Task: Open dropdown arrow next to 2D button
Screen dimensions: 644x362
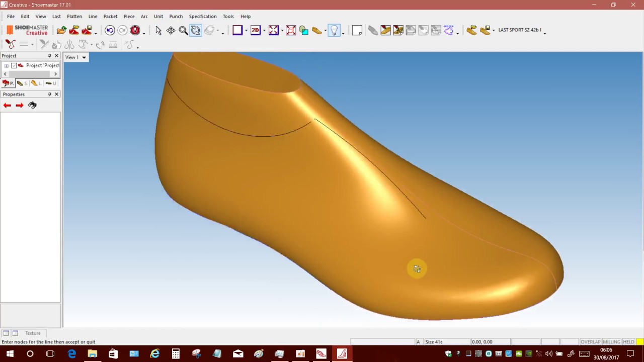Action: [264, 31]
